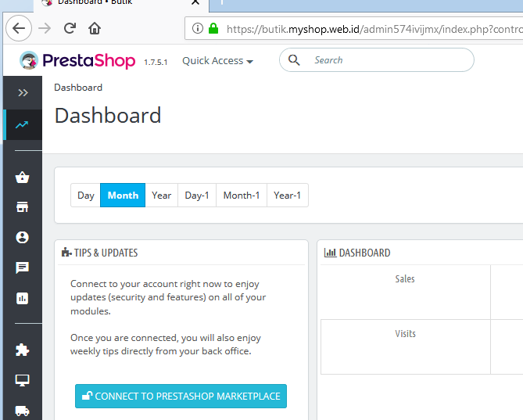This screenshot has width=523, height=420.
Task: Click the browser forward arrow
Action: tap(45, 28)
